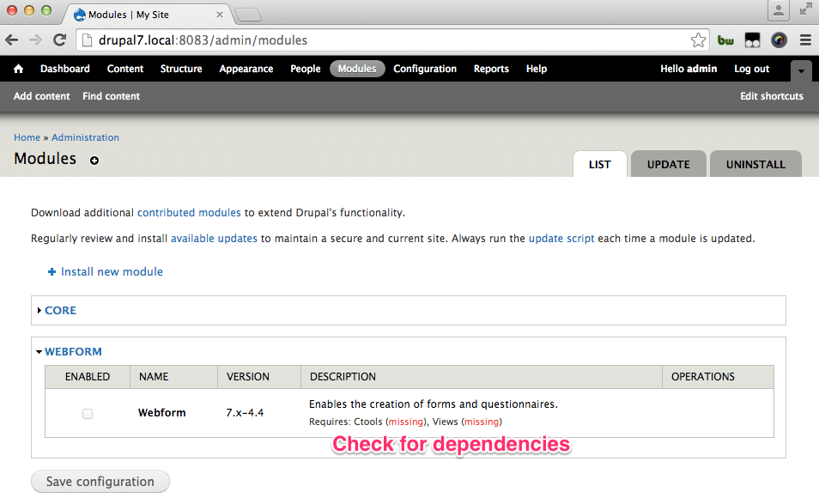Reload the page with the refresh icon
The width and height of the screenshot is (819, 504).
tap(60, 39)
